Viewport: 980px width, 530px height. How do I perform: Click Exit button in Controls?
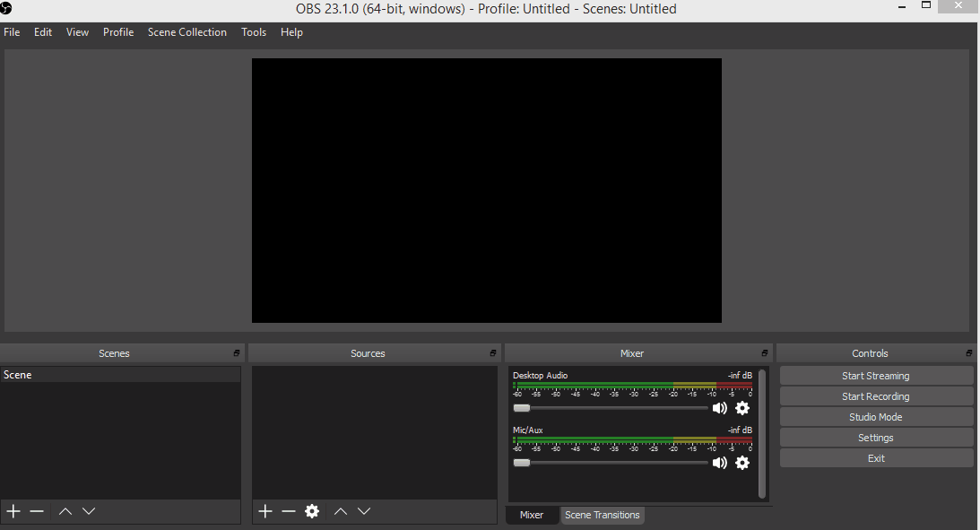point(876,458)
